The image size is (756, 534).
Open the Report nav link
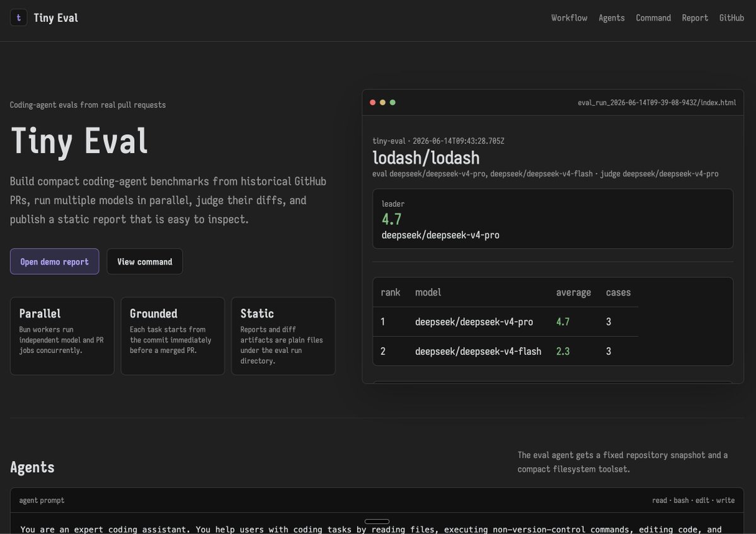[x=695, y=18]
